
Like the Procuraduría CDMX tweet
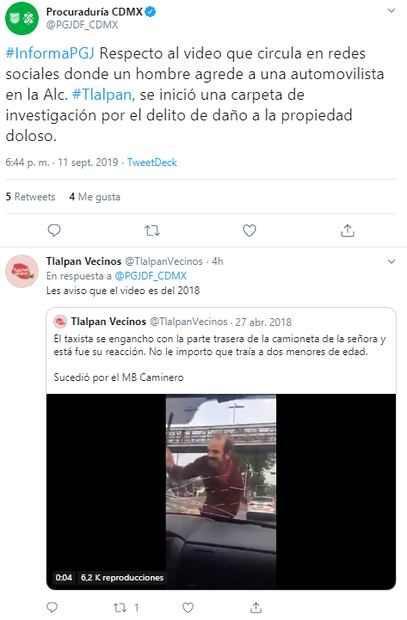click(x=249, y=230)
